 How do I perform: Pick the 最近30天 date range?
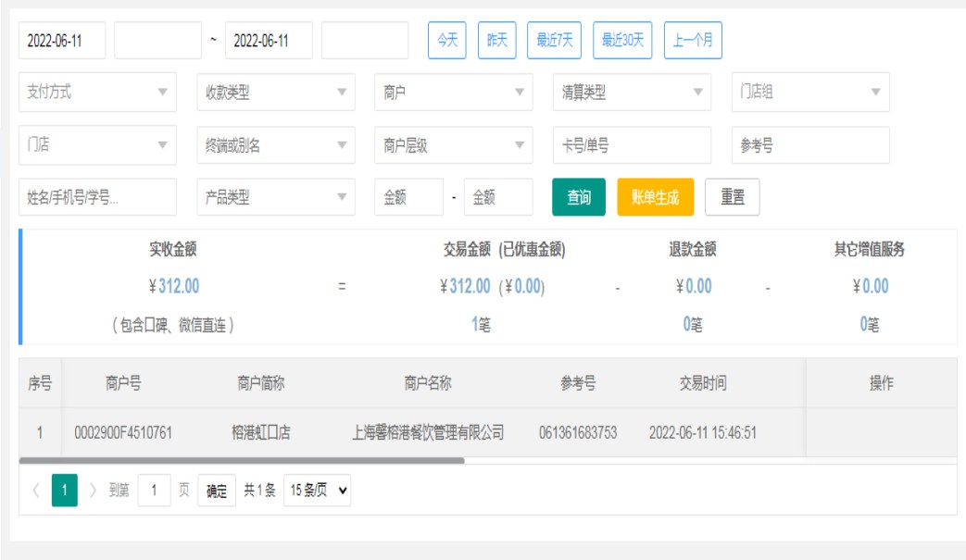pos(623,41)
